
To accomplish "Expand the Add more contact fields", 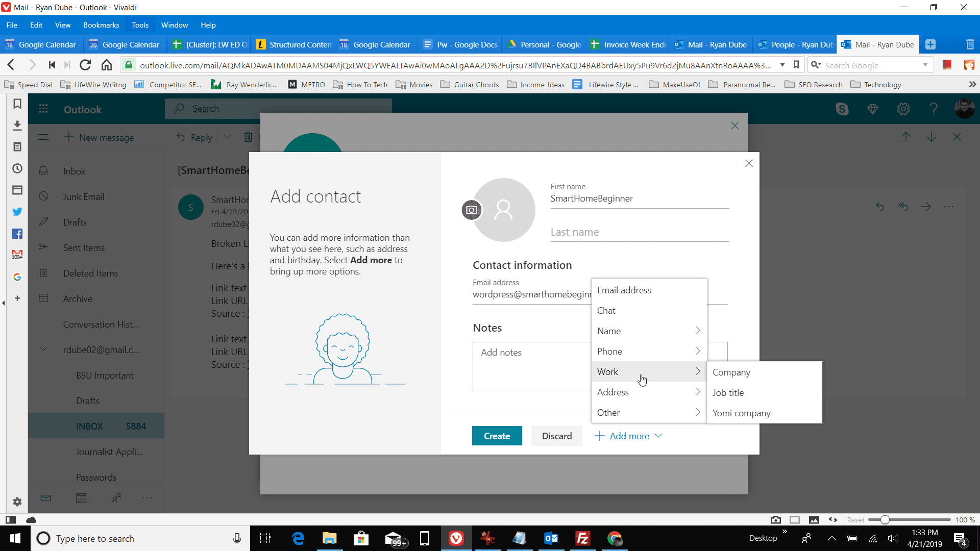I will point(629,436).
